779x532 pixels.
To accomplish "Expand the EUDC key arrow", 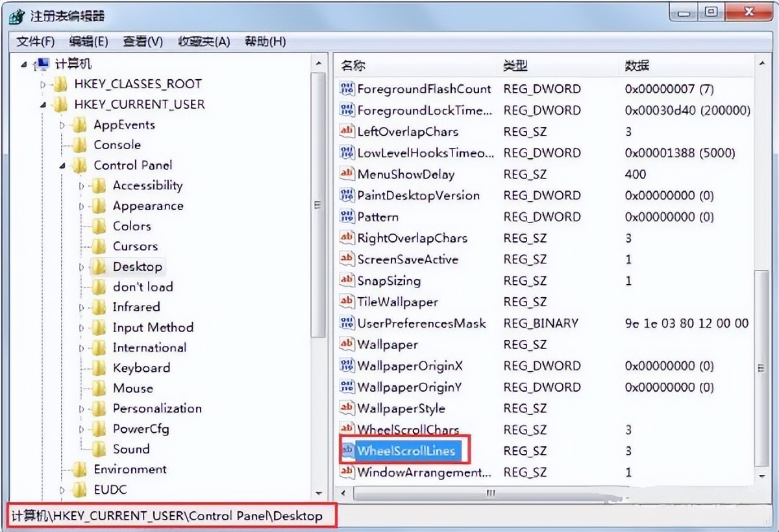I will tap(63, 490).
